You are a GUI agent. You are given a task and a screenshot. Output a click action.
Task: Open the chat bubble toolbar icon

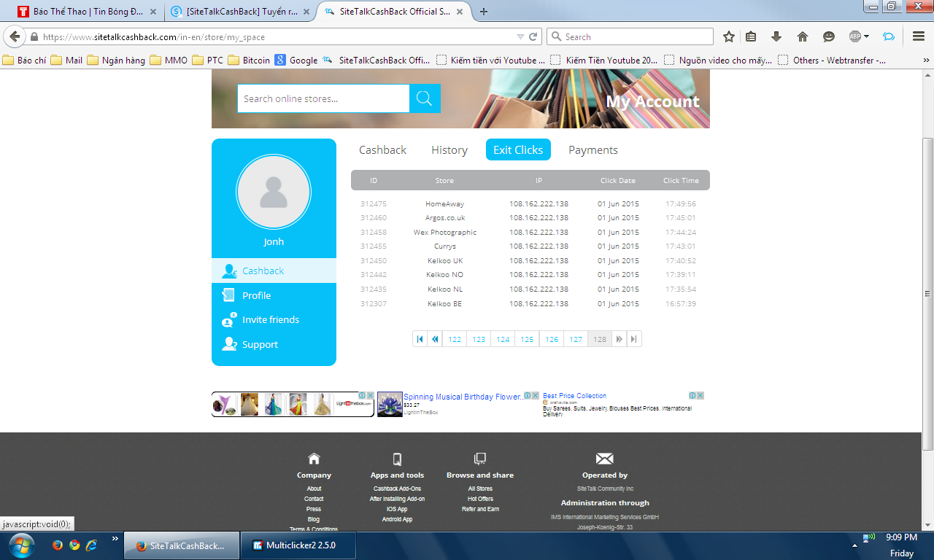888,36
